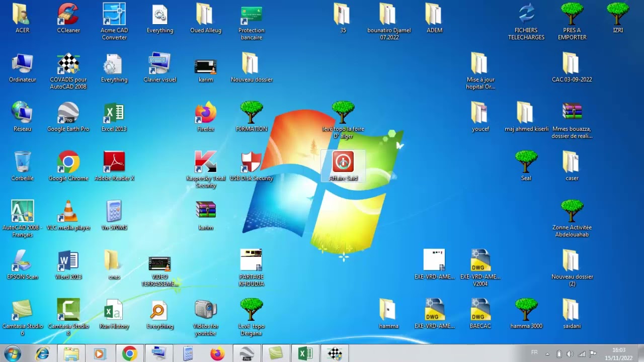Open the volume control in the tray
This screenshot has height=362, width=644.
(570, 354)
